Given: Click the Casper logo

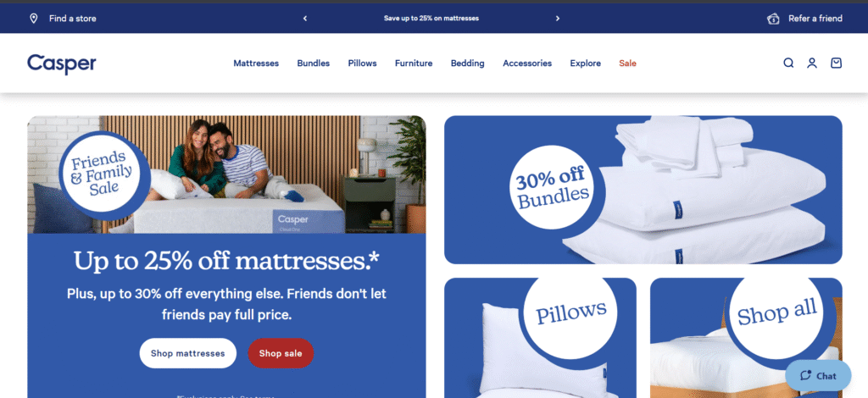Looking at the screenshot, I should point(61,64).
